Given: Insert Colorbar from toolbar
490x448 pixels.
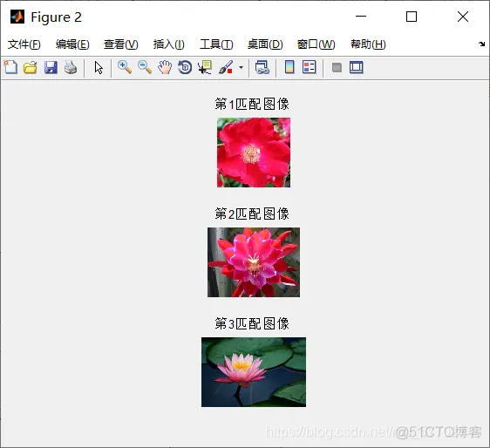Looking at the screenshot, I should click(x=289, y=67).
